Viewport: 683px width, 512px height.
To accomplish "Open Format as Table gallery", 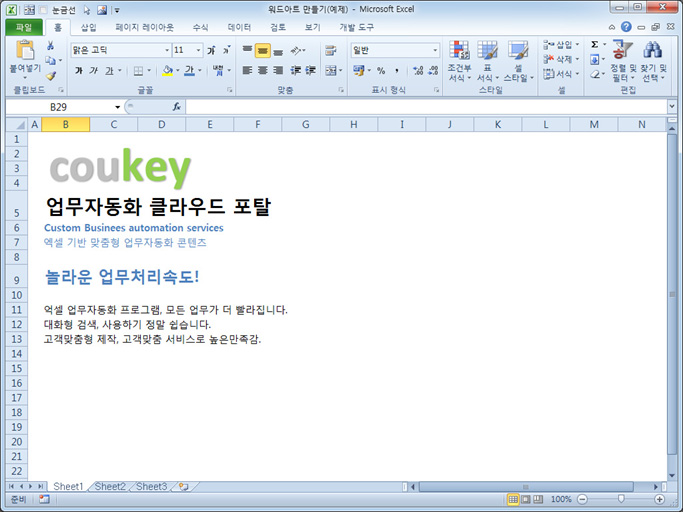I will [x=487, y=61].
